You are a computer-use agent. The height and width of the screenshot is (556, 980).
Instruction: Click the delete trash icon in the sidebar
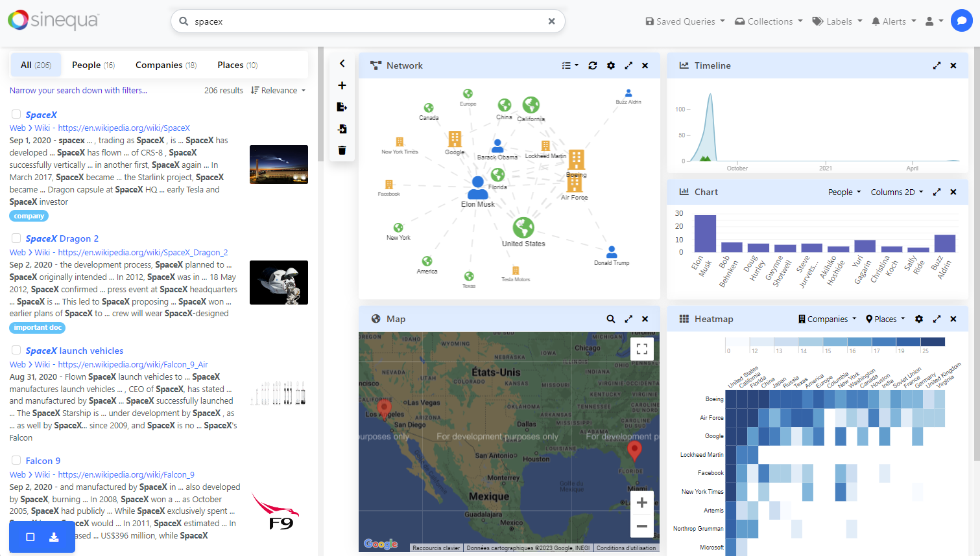coord(342,150)
